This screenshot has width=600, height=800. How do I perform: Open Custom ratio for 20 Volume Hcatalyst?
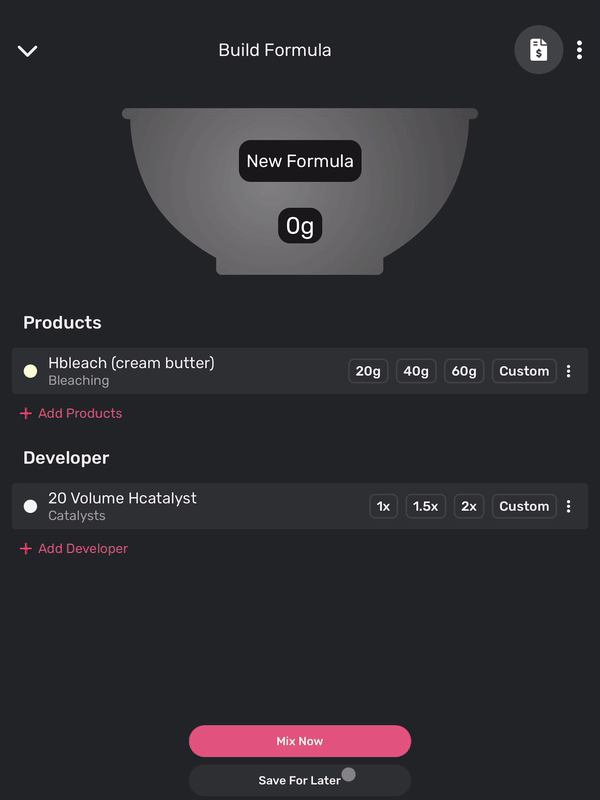pyautogui.click(x=524, y=506)
